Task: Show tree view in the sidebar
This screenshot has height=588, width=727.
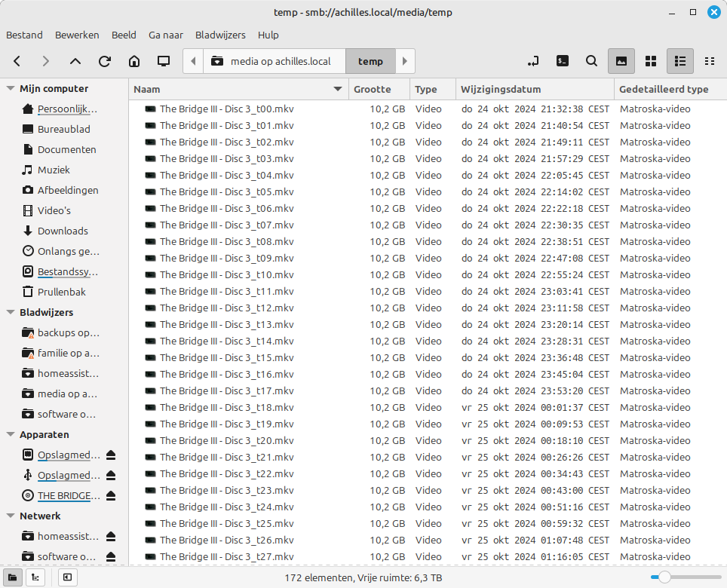Action: pyautogui.click(x=35, y=577)
